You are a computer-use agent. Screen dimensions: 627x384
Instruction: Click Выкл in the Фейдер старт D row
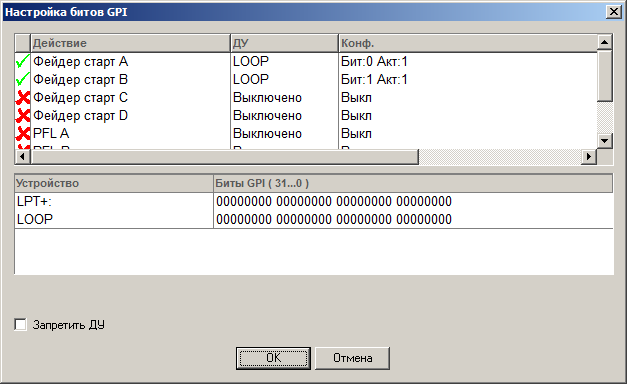point(356,116)
